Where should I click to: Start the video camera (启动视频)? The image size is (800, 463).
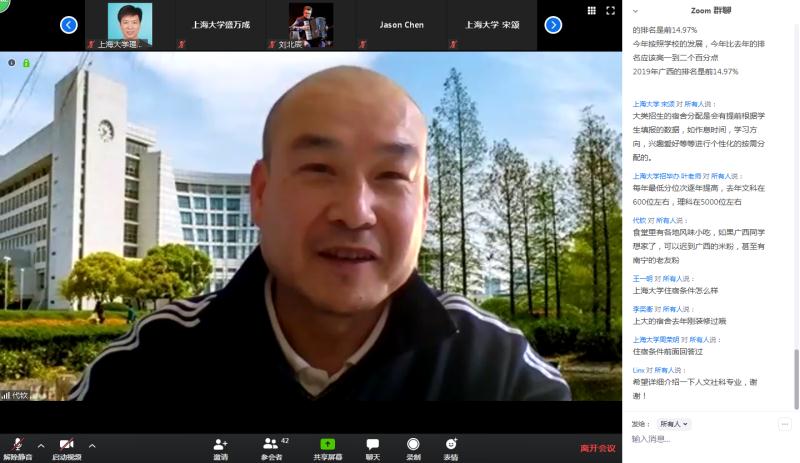tap(67, 447)
